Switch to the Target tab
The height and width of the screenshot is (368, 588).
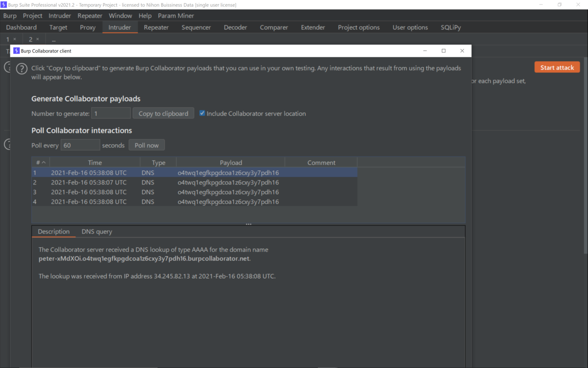58,27
